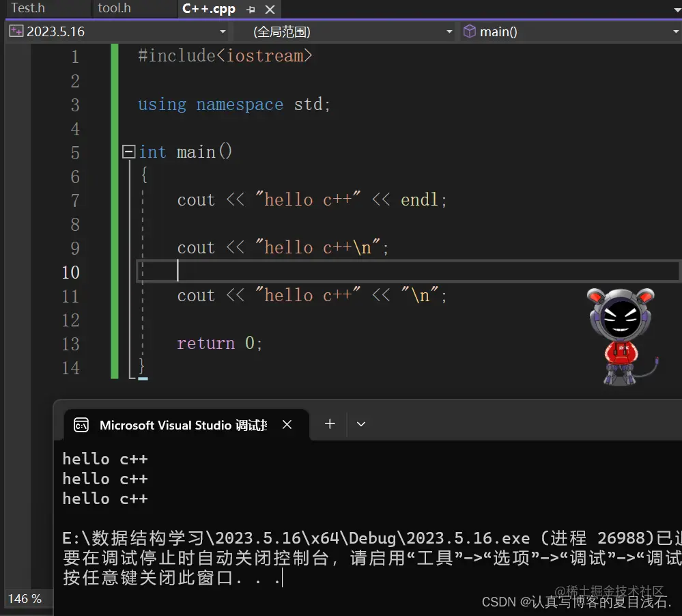682x616 pixels.
Task: Collapse the int main() code block
Action: point(128,152)
